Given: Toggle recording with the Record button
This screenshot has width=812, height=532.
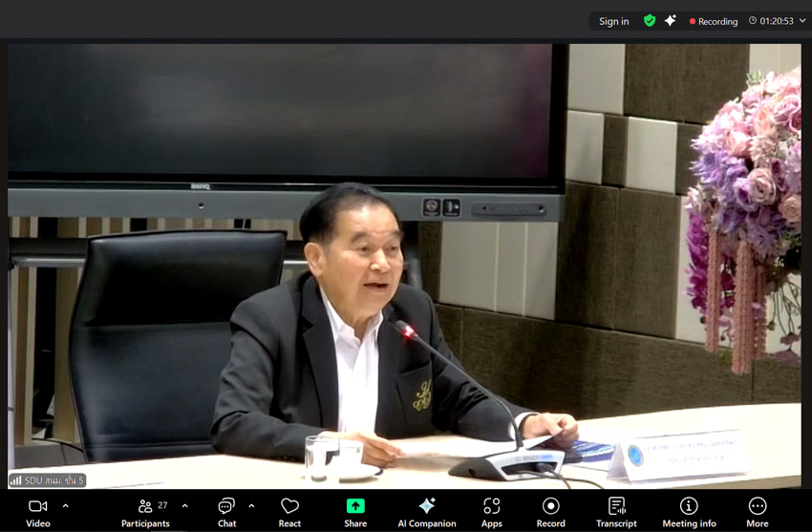Looking at the screenshot, I should pyautogui.click(x=550, y=511).
